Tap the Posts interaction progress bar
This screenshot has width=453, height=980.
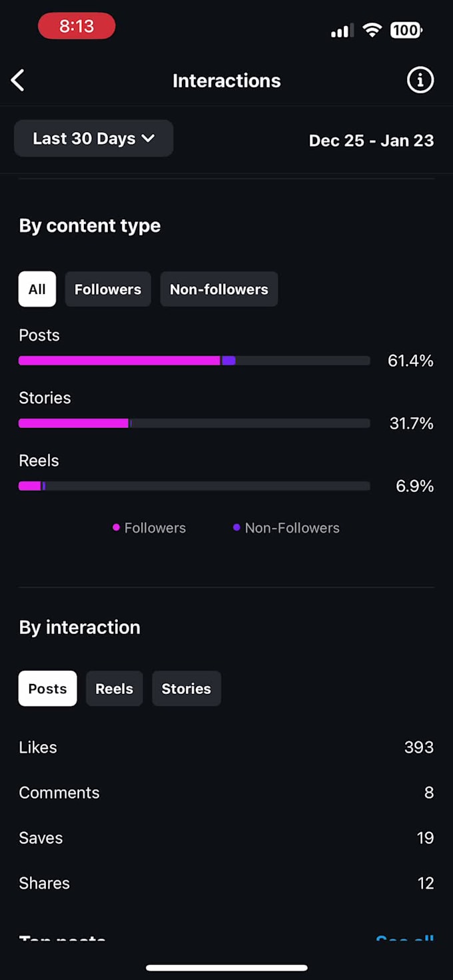click(194, 361)
